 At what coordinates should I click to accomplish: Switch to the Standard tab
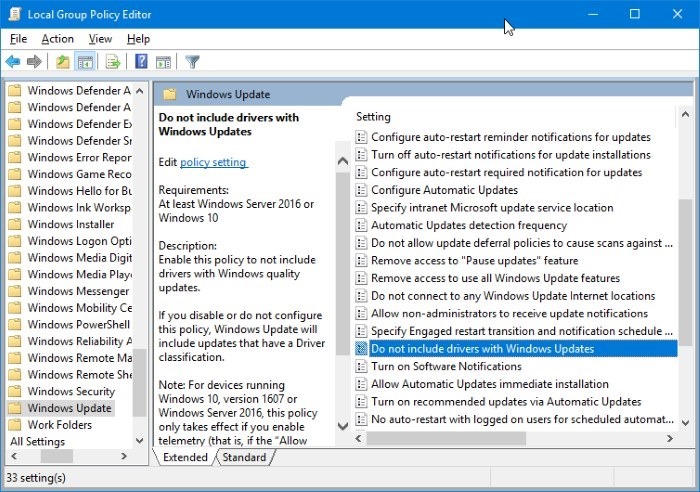(x=244, y=457)
